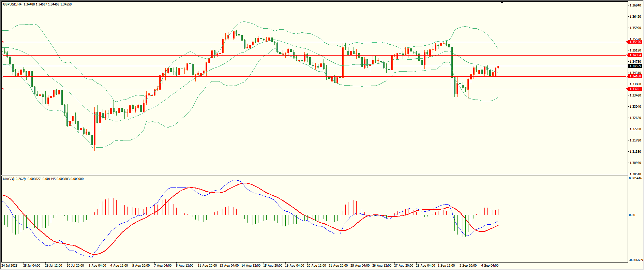Image resolution: width=644 pixels, height=270 pixels.
Task: Select the red 1.34964 price level label
Action: pos(635,55)
